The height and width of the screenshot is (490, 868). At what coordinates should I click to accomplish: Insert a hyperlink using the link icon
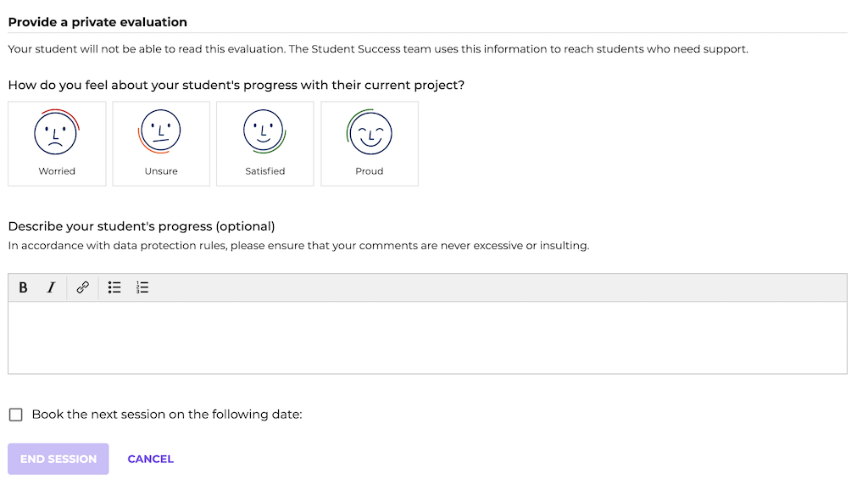(x=82, y=287)
